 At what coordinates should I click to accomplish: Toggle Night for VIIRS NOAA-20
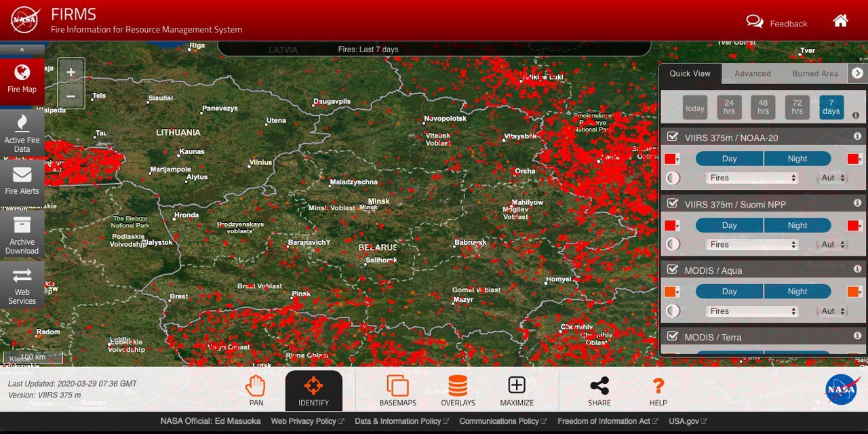tap(797, 159)
